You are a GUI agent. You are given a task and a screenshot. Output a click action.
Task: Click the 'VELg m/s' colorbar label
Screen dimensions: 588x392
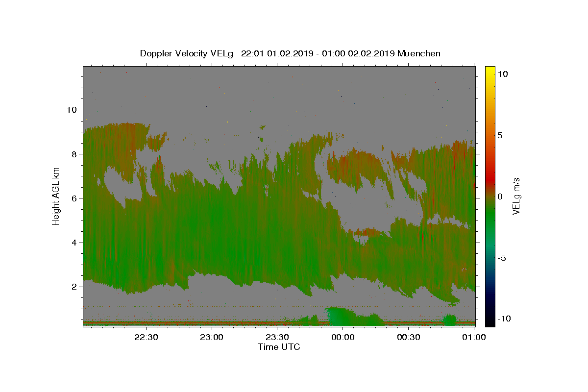[x=516, y=196]
